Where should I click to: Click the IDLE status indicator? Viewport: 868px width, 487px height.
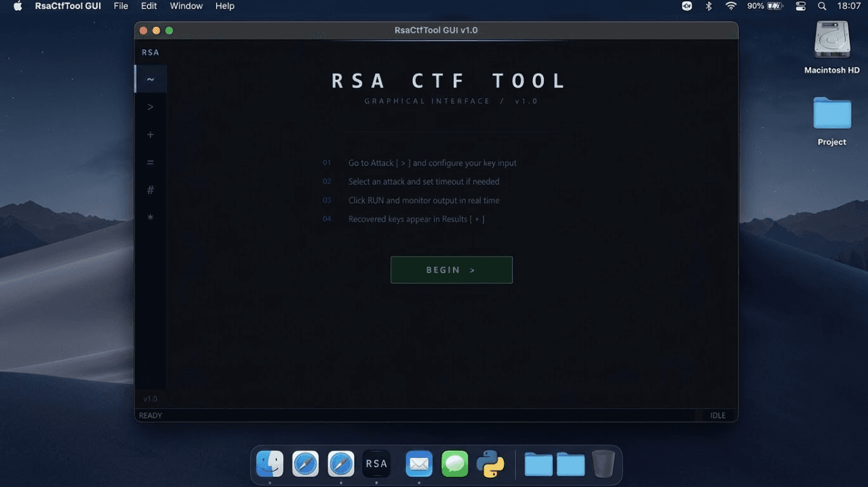pyautogui.click(x=717, y=414)
